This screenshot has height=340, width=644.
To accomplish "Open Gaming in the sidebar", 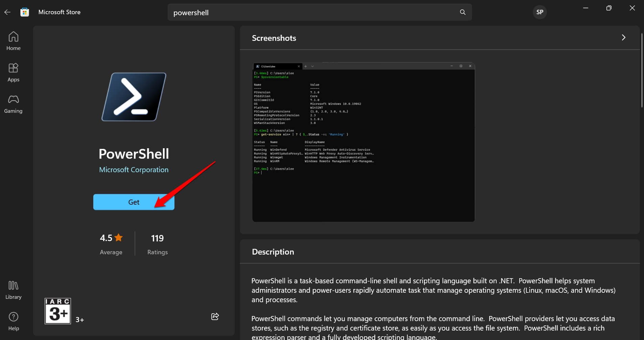I will tap(13, 104).
